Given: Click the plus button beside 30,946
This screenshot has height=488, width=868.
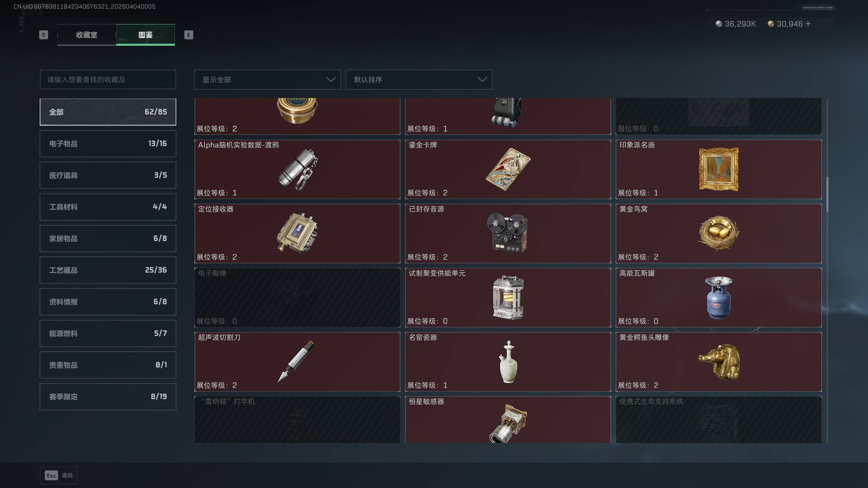Looking at the screenshot, I should pos(808,24).
